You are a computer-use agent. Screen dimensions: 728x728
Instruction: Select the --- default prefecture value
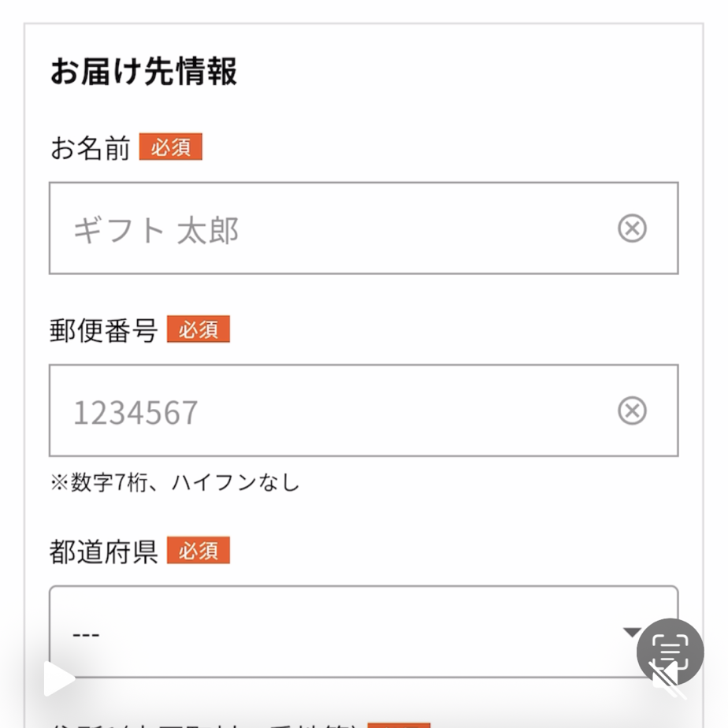coord(86,634)
